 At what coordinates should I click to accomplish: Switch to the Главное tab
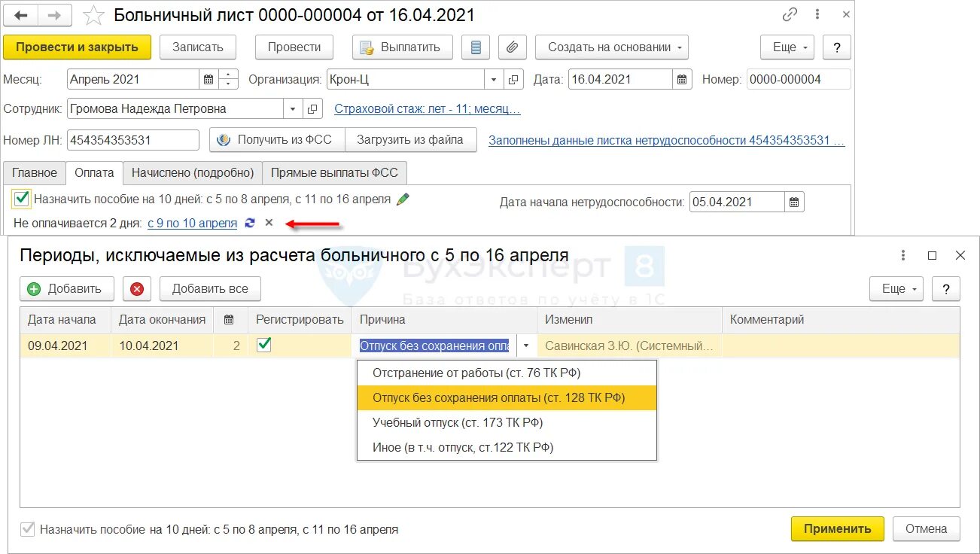(x=34, y=172)
